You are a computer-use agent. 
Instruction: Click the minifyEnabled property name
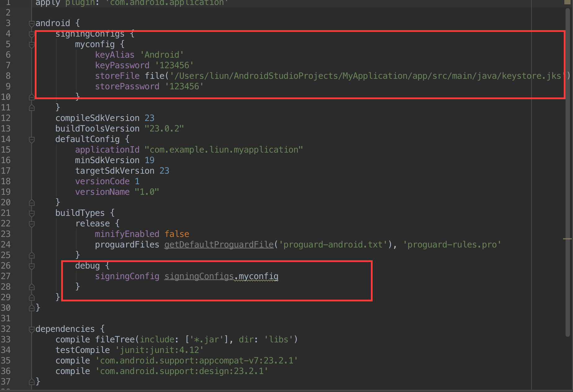(x=127, y=234)
